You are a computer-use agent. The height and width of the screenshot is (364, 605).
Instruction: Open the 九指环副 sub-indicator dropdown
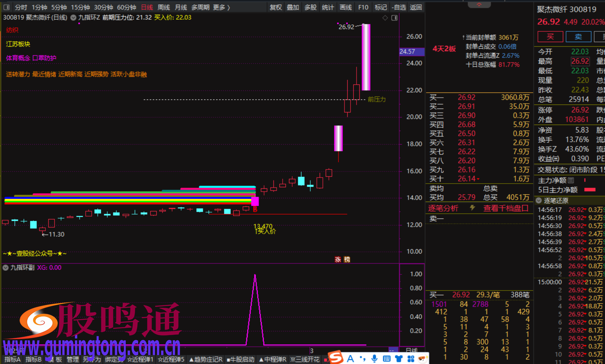click(6, 268)
